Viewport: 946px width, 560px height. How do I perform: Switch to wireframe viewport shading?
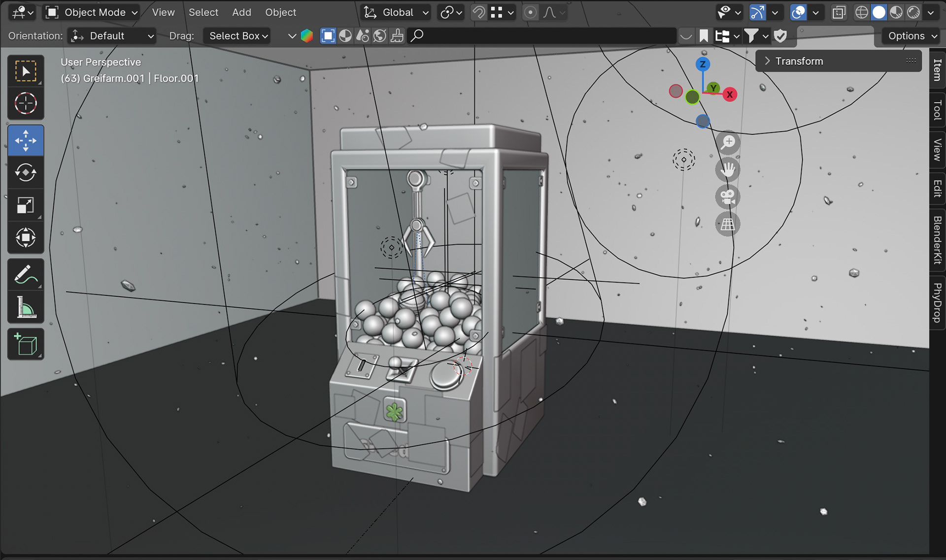(861, 12)
